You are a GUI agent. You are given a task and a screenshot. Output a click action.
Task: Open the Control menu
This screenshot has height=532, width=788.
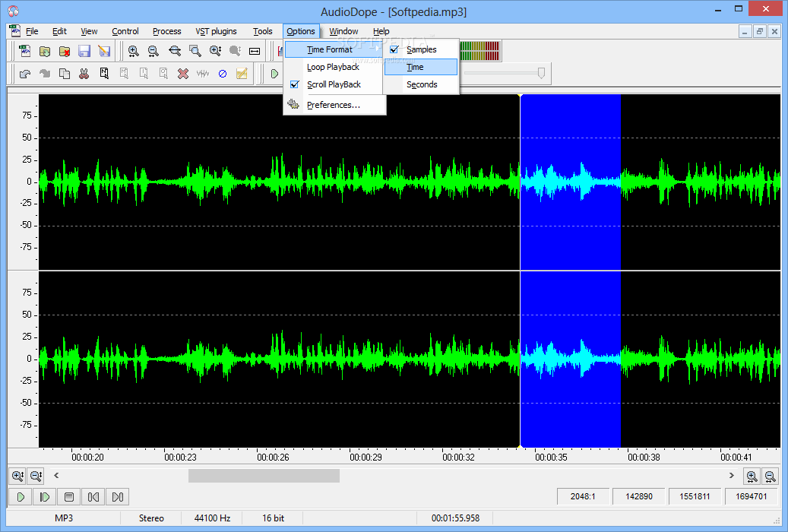pos(125,31)
